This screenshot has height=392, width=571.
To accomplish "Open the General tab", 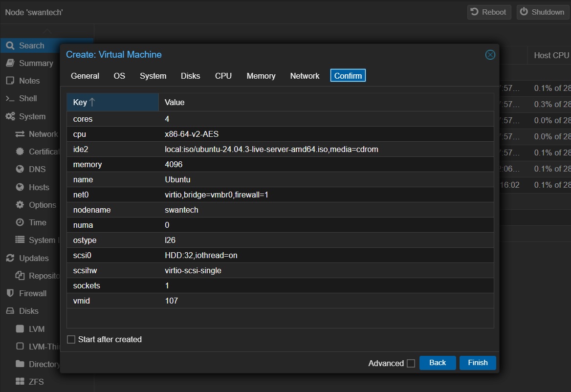I will coord(85,76).
